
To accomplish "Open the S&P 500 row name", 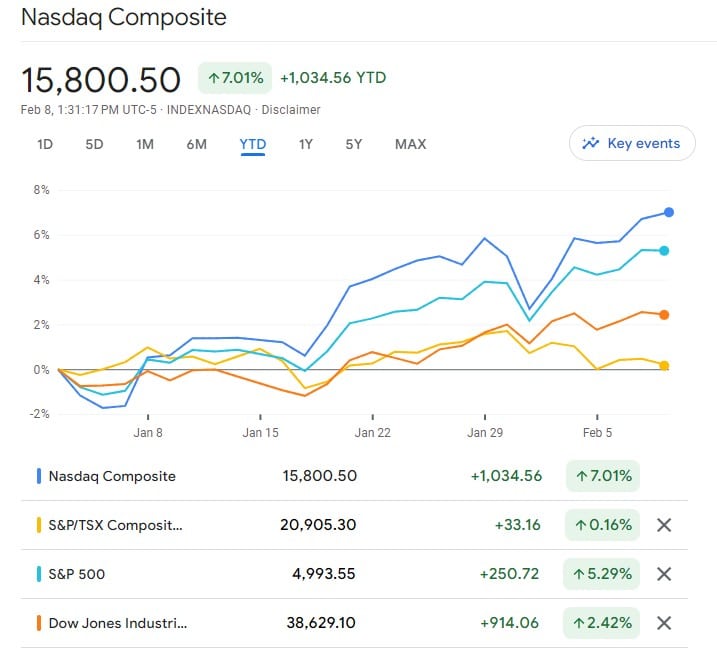I will pos(77,574).
